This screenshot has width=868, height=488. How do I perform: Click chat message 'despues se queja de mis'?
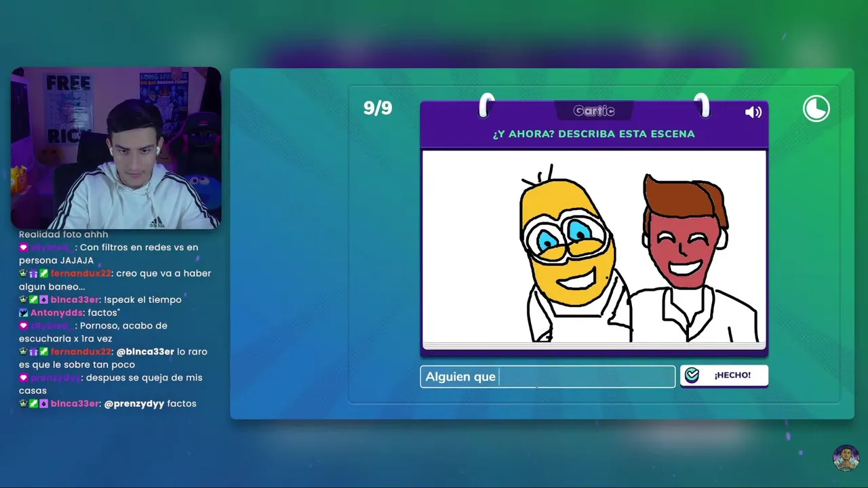(145, 378)
